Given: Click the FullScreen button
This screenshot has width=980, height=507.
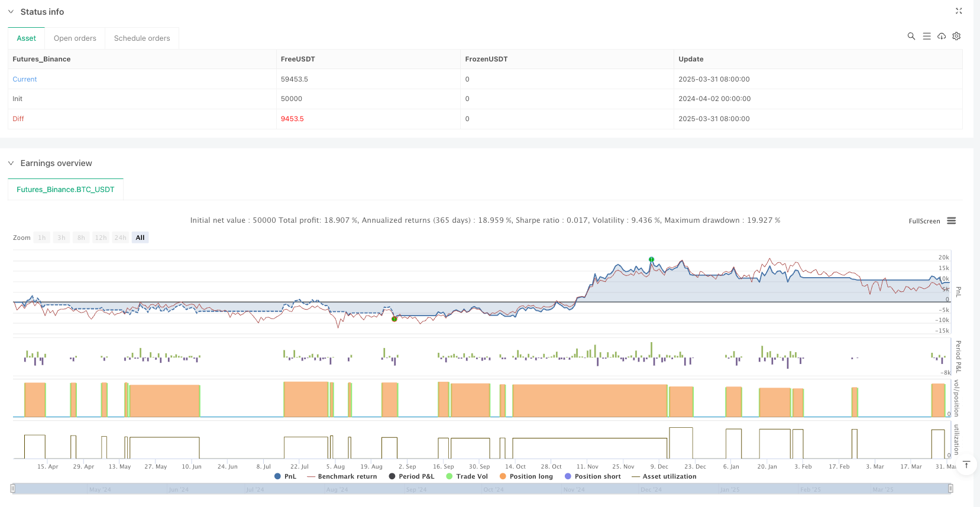Looking at the screenshot, I should (924, 221).
